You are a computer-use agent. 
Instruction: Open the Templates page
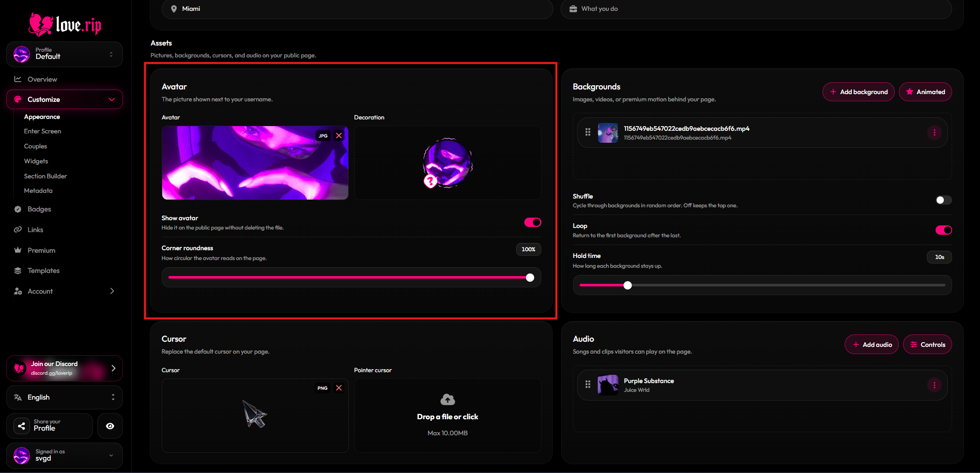tap(43, 270)
